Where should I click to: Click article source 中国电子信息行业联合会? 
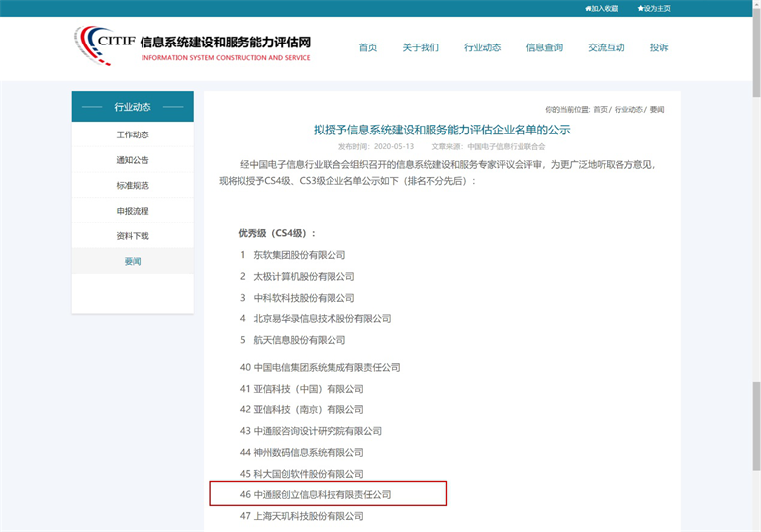click(507, 146)
